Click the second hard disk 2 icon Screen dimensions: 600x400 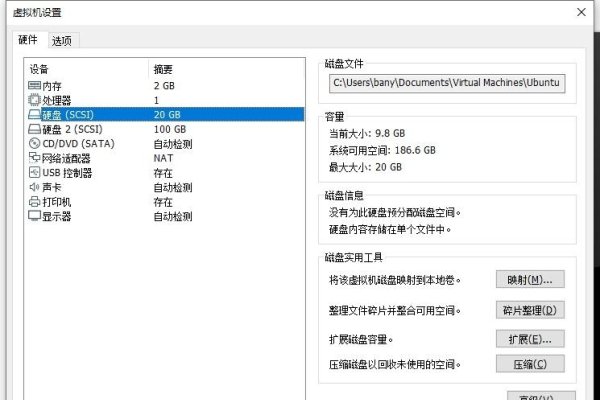tap(34, 129)
